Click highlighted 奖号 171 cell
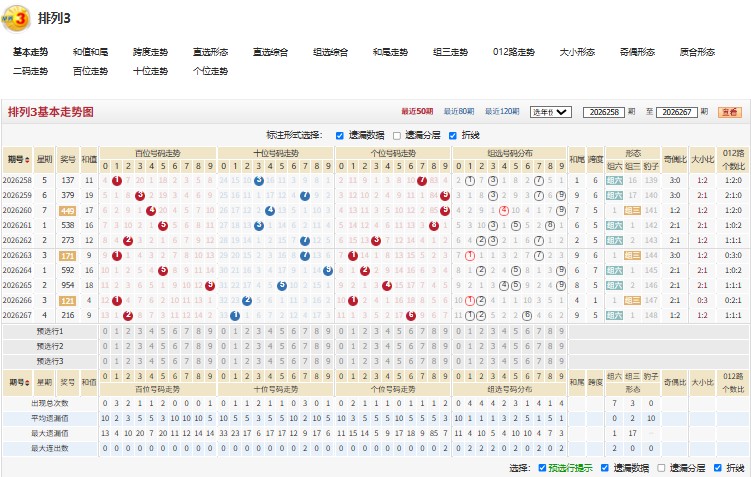Viewport: 751px width, 477px height. (68, 256)
